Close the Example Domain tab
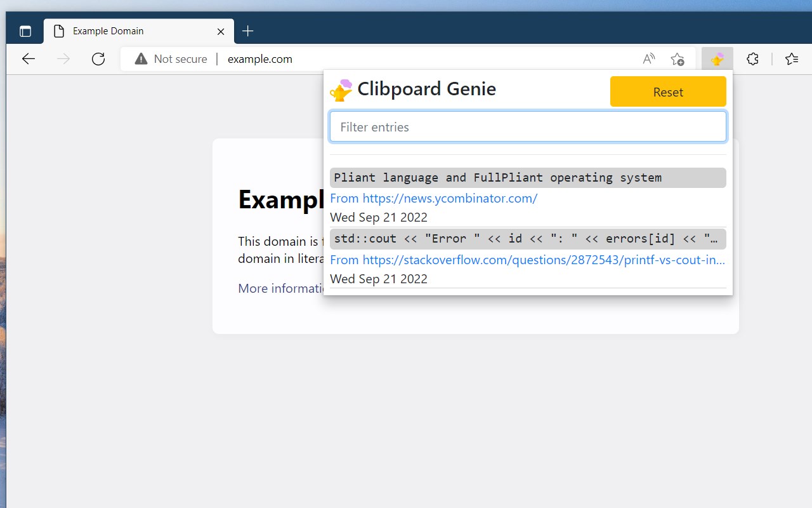 (x=221, y=31)
